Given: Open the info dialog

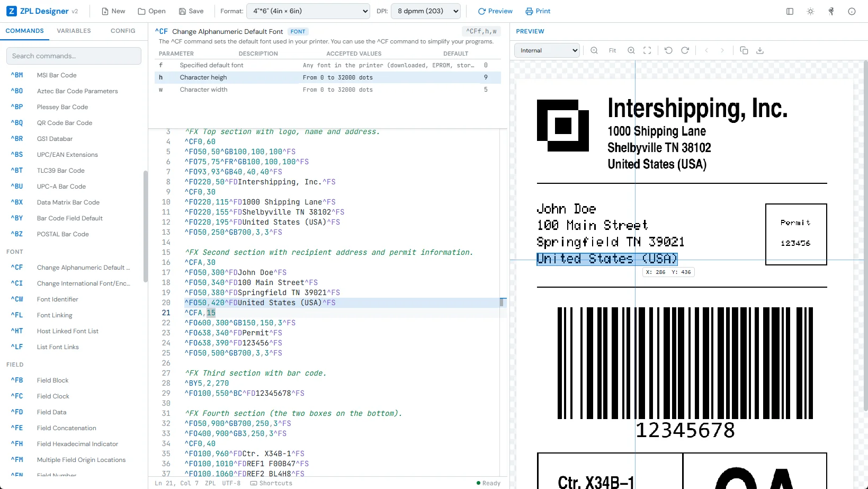Looking at the screenshot, I should point(852,11).
